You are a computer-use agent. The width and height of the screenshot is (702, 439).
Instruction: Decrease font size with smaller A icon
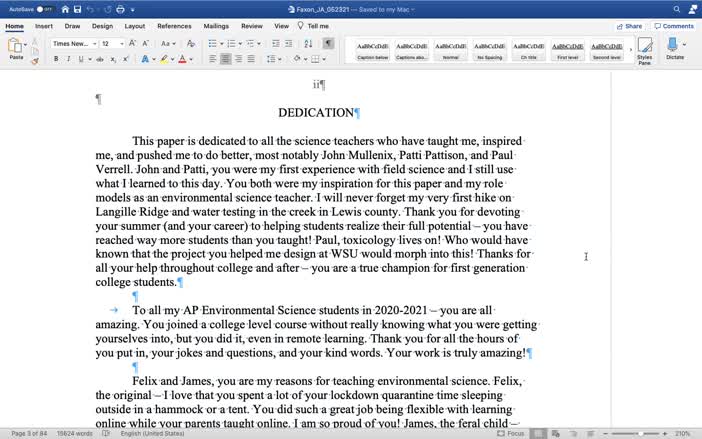pyautogui.click(x=145, y=43)
